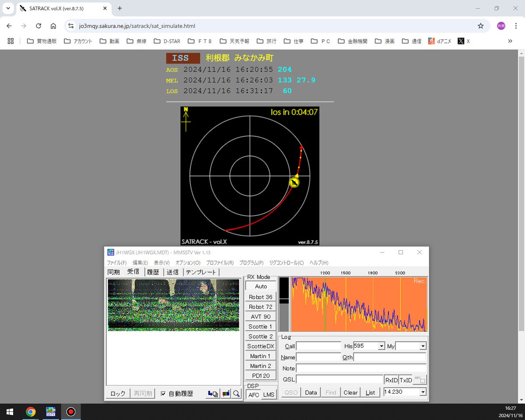This screenshot has width=525, height=420.
Task: Open the Windows Start menu
Action: point(10,412)
